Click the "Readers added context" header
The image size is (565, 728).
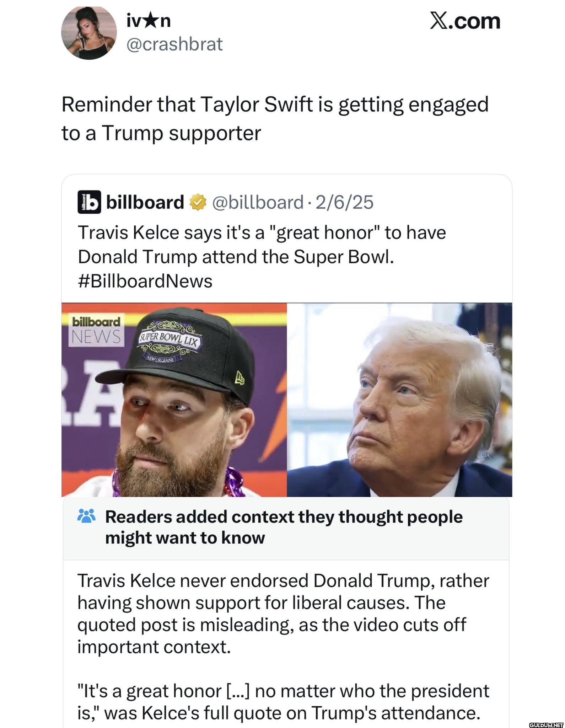pos(284,527)
